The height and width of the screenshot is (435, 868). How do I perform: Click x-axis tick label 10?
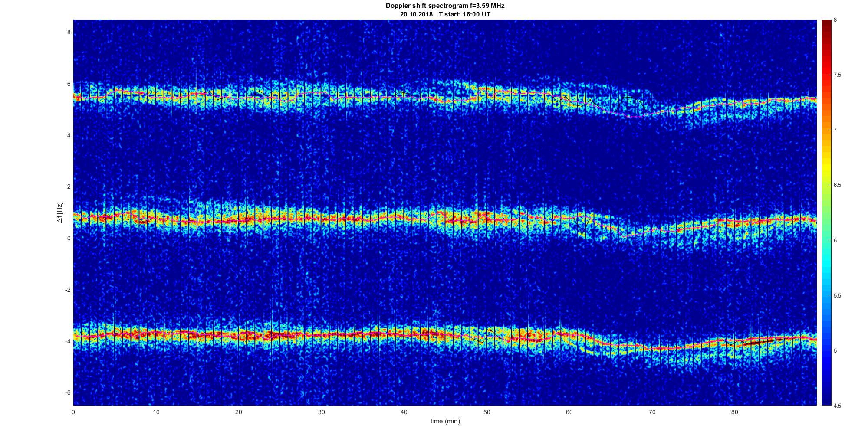156,412
